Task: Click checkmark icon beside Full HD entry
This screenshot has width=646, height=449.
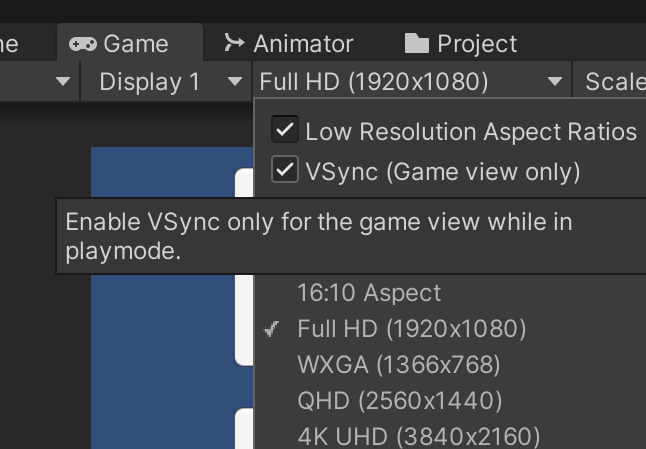Action: click(272, 329)
